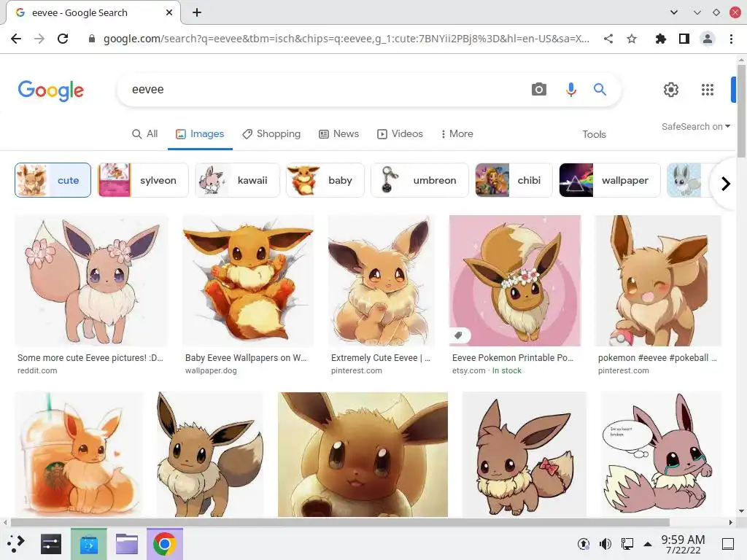This screenshot has width=747, height=560.
Task: Toggle the Chrome side panel icon
Action: [x=684, y=39]
